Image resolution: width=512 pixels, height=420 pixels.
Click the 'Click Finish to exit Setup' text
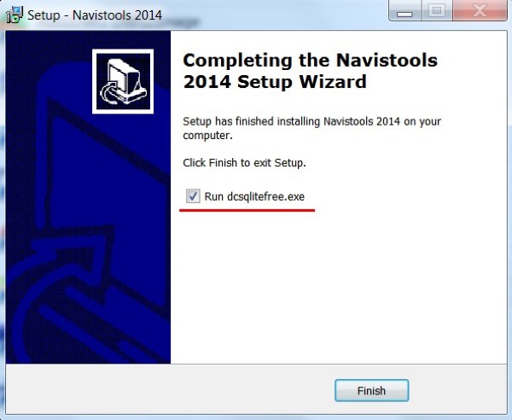(x=244, y=163)
